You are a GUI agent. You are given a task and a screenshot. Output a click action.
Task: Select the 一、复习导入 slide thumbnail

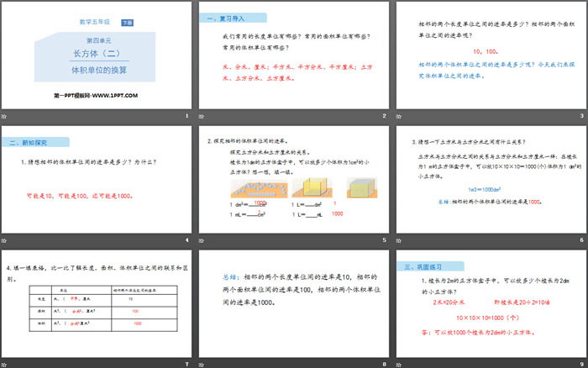pos(294,55)
